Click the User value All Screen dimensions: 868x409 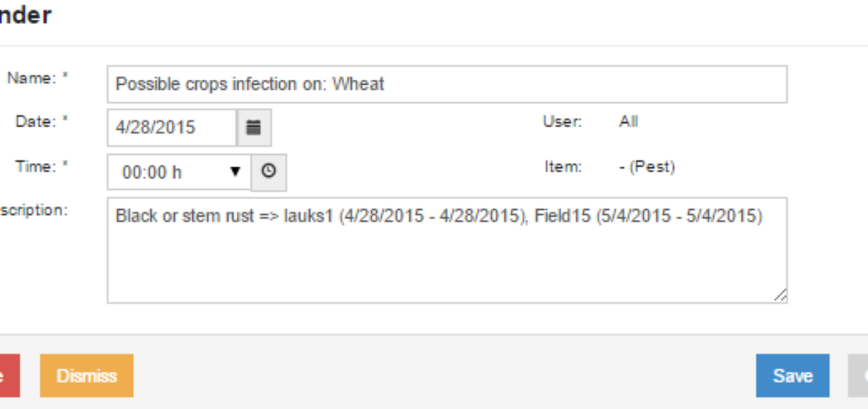[629, 122]
